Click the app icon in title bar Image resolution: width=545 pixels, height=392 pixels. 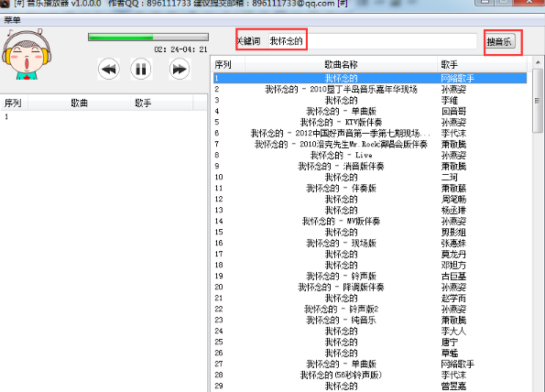(x=5, y=4)
